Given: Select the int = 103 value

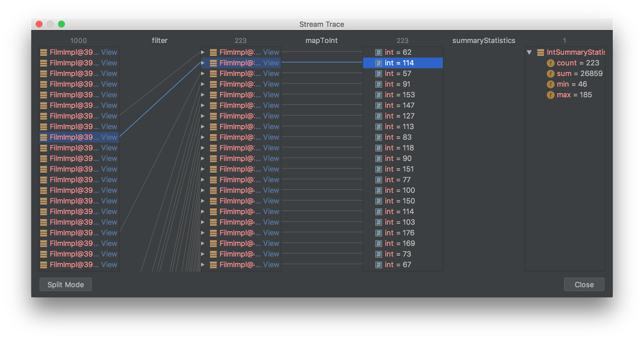Looking at the screenshot, I should [x=400, y=222].
